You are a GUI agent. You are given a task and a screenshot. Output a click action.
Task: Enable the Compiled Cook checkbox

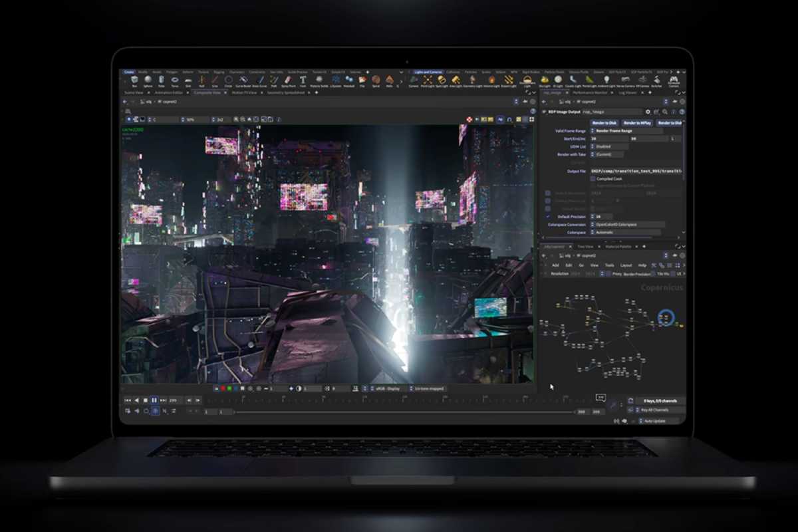[593, 178]
